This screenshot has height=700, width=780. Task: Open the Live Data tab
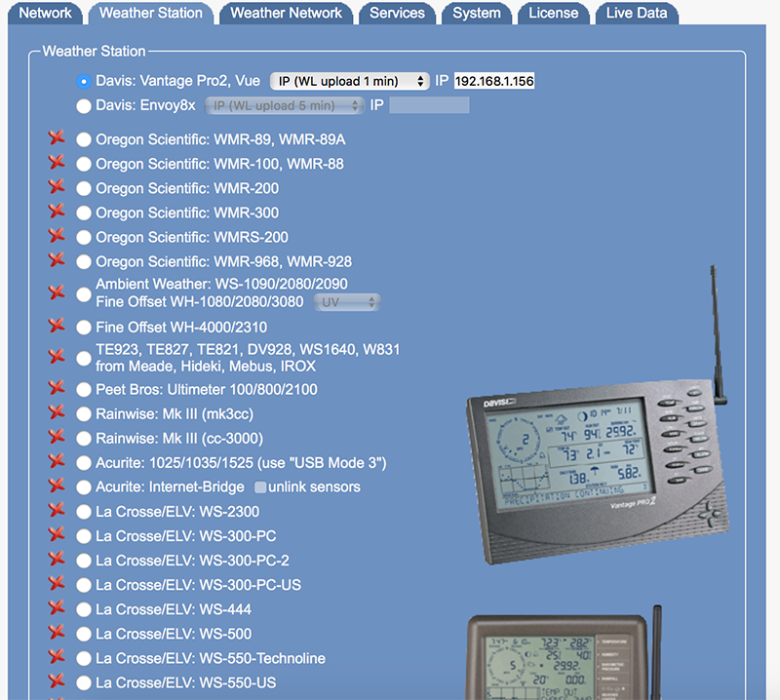[637, 14]
